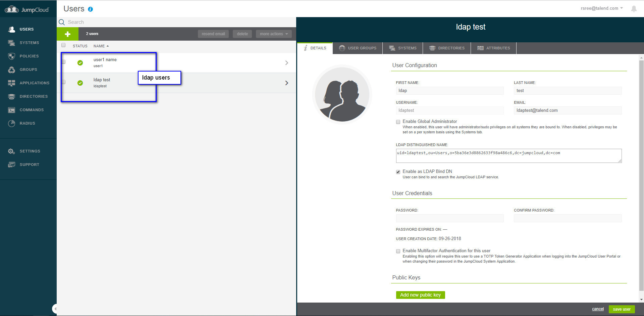Enable Global Administrator for ldap test
Screen dimensions: 644x316
coord(398,122)
